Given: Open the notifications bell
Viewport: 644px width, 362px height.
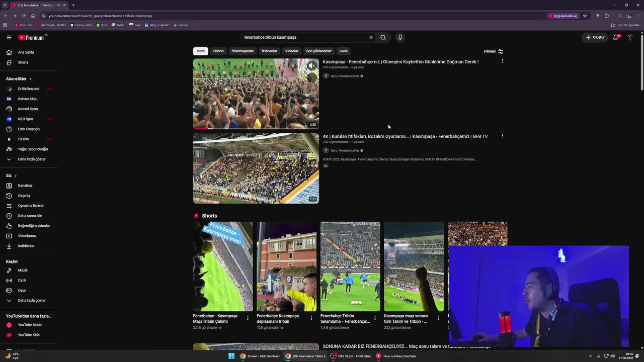Looking at the screenshot, I should point(616,37).
